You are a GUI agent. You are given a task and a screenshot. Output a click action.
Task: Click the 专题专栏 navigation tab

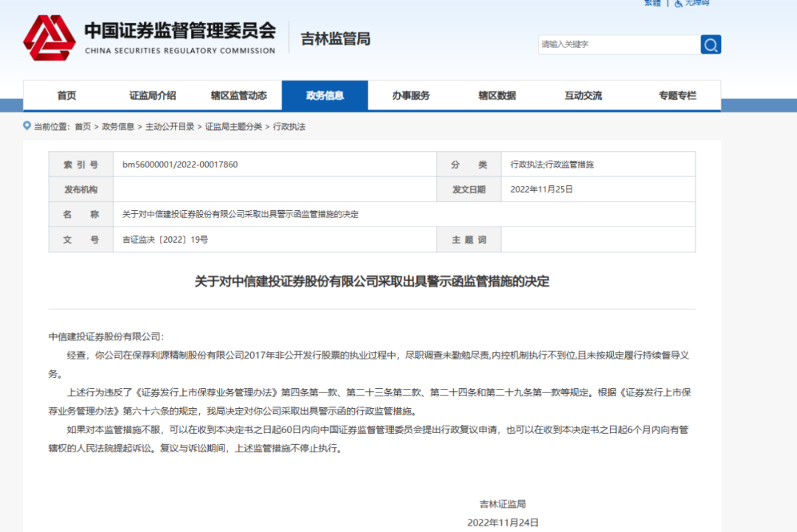coord(677,96)
